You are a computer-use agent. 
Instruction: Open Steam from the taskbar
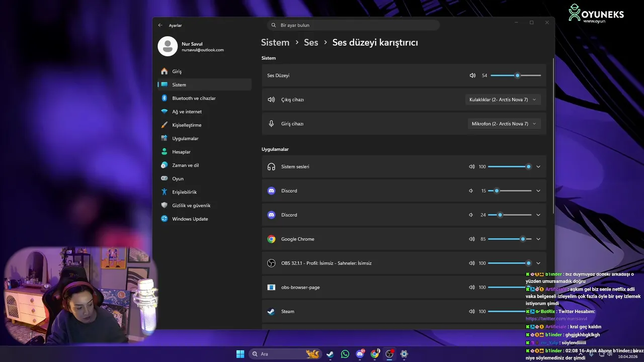tap(330, 354)
